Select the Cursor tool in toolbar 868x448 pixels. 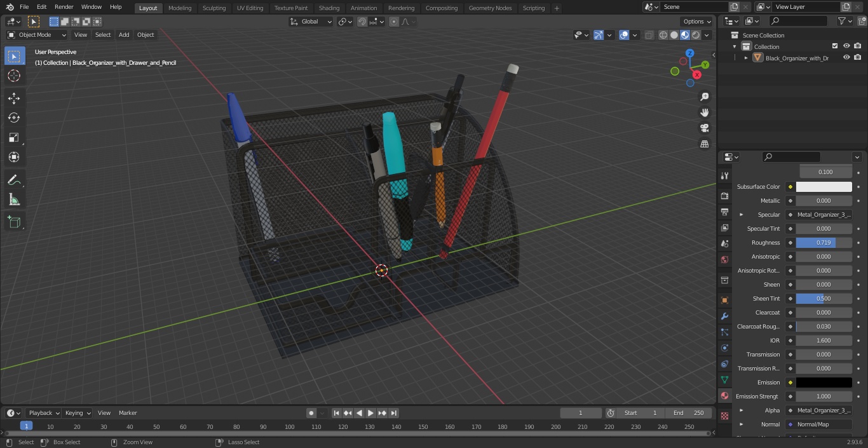14,76
